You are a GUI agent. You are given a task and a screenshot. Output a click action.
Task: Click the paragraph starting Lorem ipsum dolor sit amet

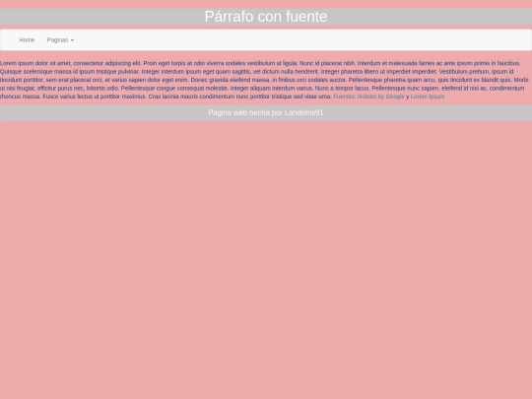coord(266,80)
